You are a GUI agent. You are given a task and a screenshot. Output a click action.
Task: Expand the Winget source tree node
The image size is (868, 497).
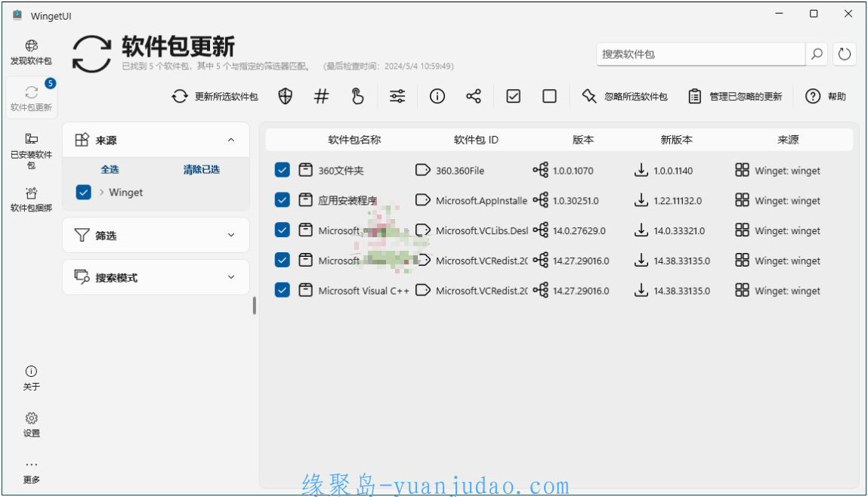[102, 192]
